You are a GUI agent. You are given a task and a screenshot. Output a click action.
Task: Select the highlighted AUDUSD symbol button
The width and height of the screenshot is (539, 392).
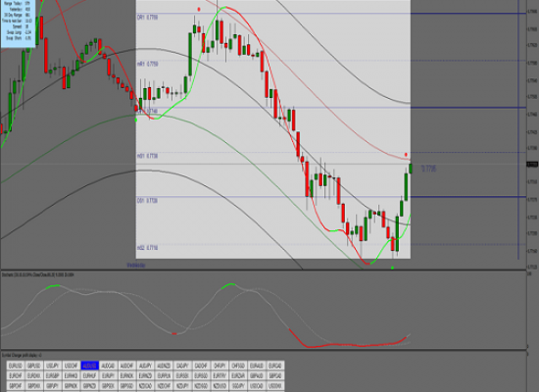coord(90,366)
